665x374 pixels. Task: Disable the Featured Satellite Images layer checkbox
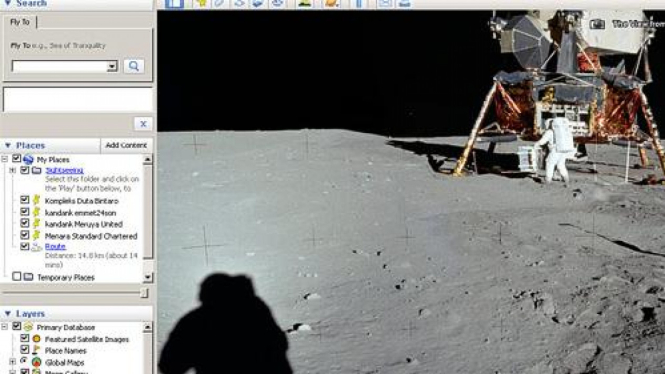[x=25, y=338]
